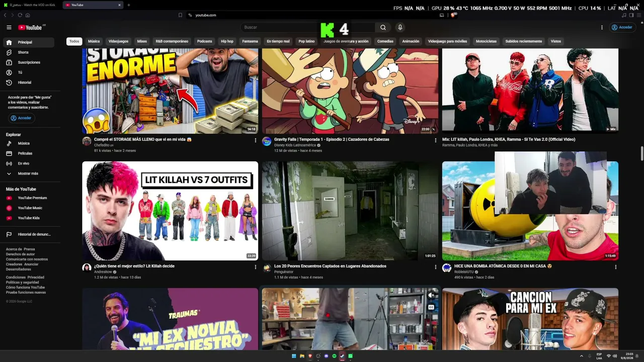Open the YouTube hamburger guide menu

[9, 27]
